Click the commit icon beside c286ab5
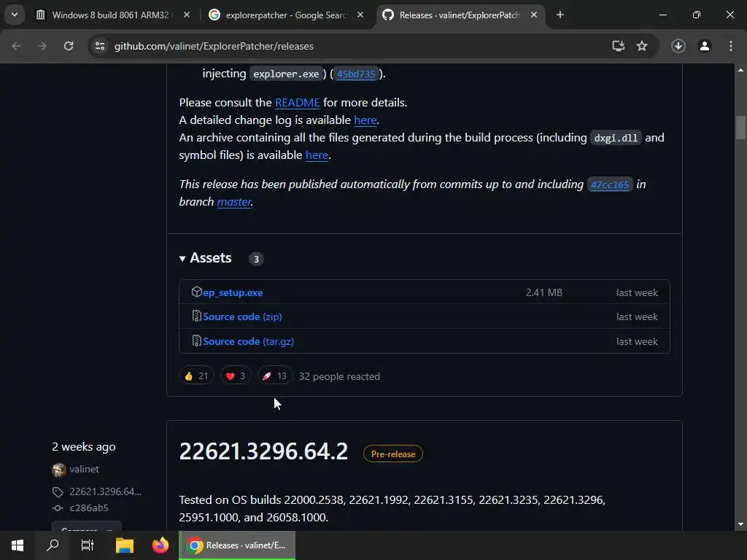The image size is (747, 560). click(58, 508)
